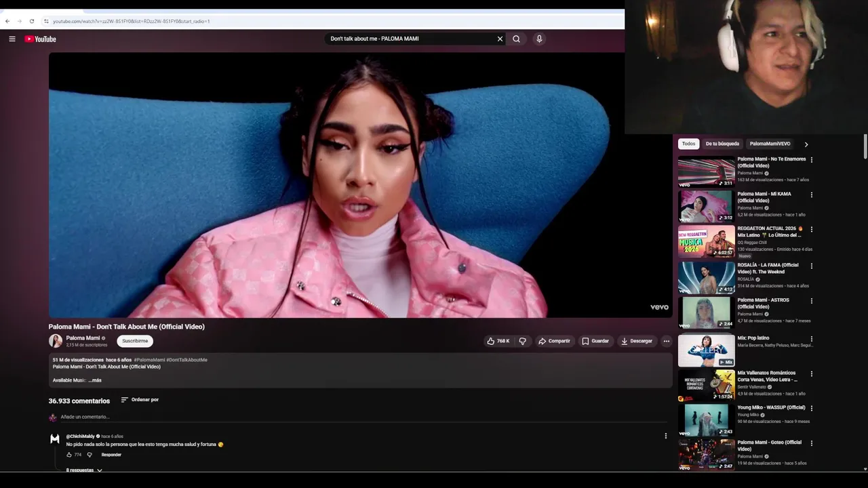This screenshot has width=868, height=488.
Task: Click Young Miko - WASSUP (Official) title
Action: (x=772, y=407)
